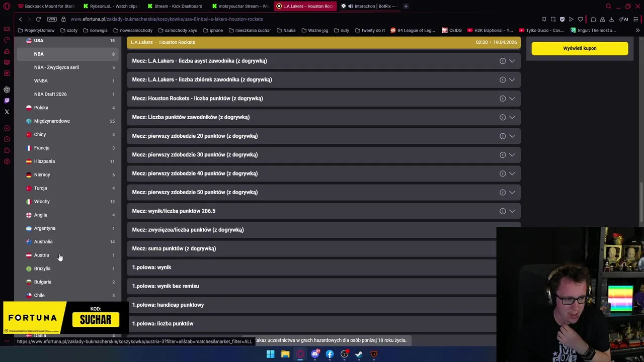Open Polska country in sidebar
The width and height of the screenshot is (644, 362).
point(67,108)
